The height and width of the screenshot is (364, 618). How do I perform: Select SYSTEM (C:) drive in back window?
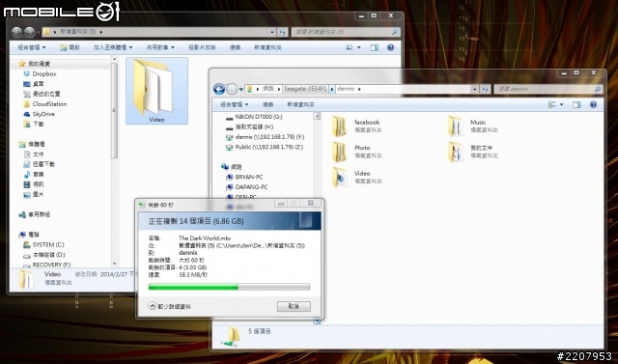pyautogui.click(x=47, y=244)
